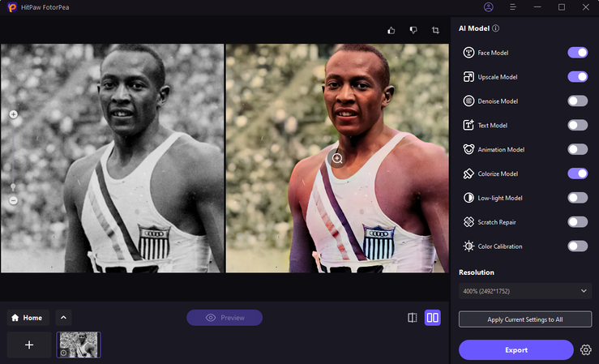The height and width of the screenshot is (364, 599).
Task: Click the Animation Model icon
Action: tap(469, 149)
